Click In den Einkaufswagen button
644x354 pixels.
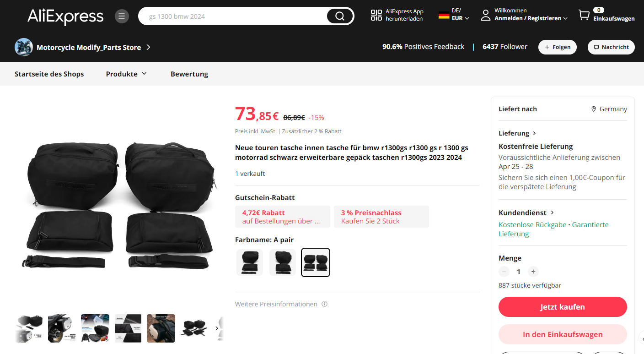(563, 334)
